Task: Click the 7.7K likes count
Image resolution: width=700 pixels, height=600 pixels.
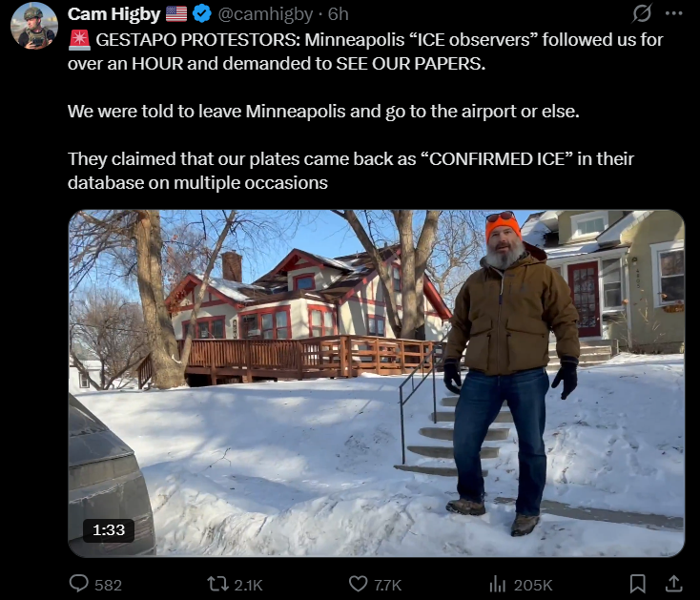Action: (x=387, y=585)
